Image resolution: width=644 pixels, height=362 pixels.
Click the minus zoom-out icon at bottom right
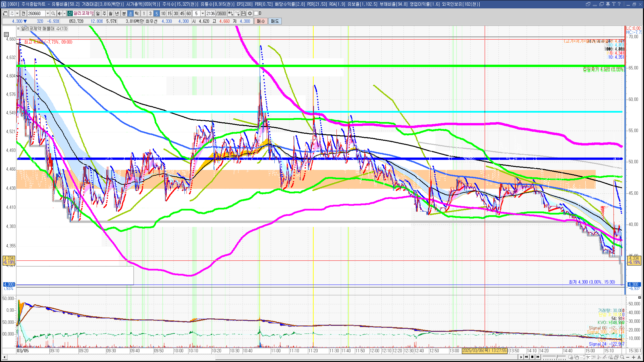[628, 357]
